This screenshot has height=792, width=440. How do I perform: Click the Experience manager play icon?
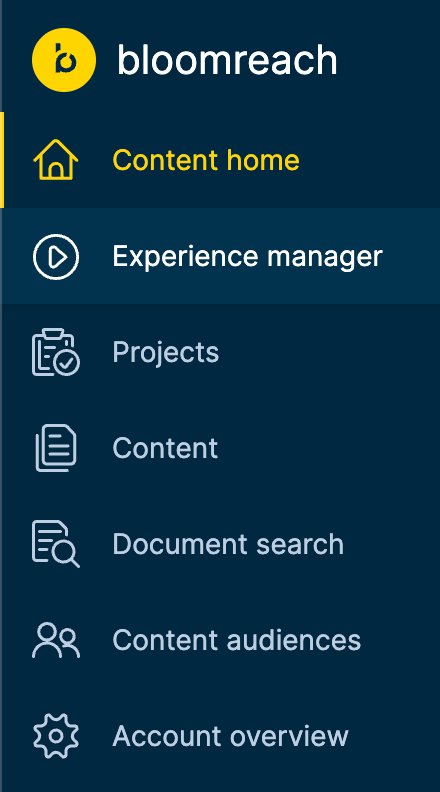click(56, 257)
